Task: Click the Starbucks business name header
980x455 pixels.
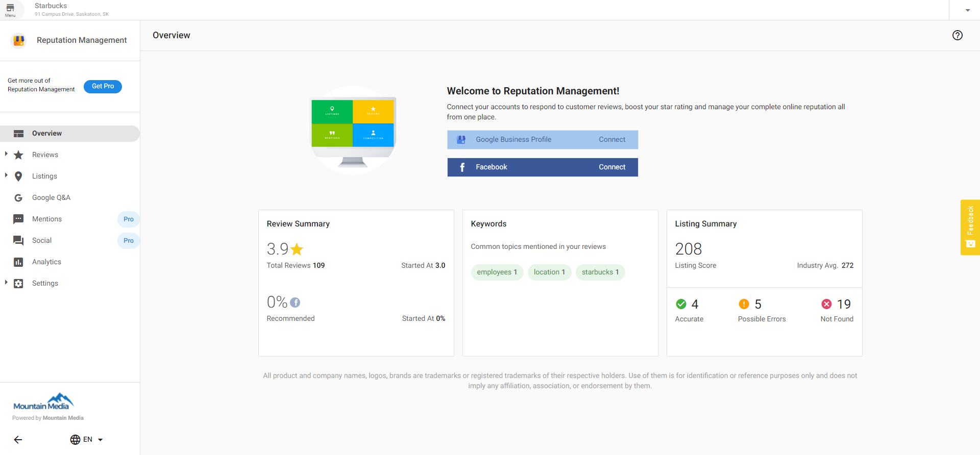Action: tap(51, 6)
